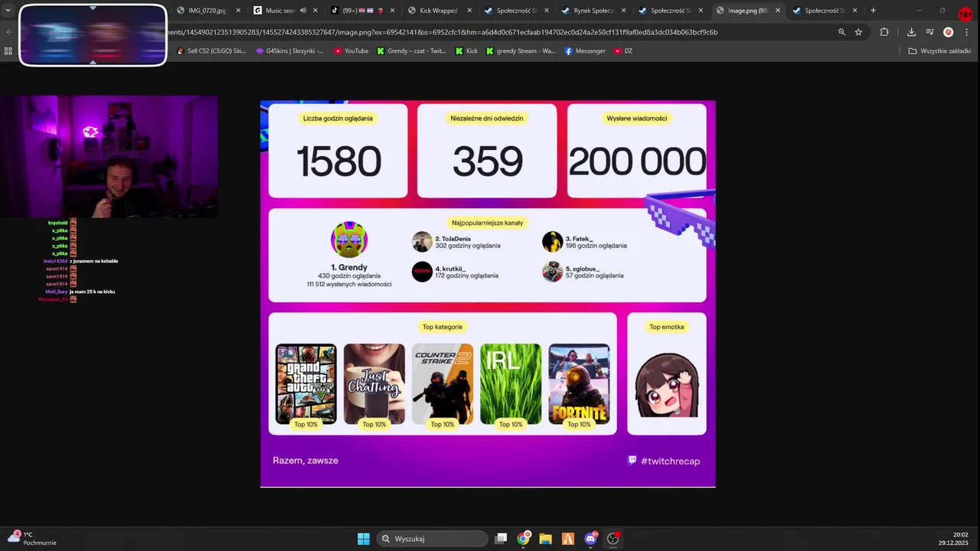The image size is (980, 551).
Task: Click the browser address bar URL
Action: click(442, 32)
